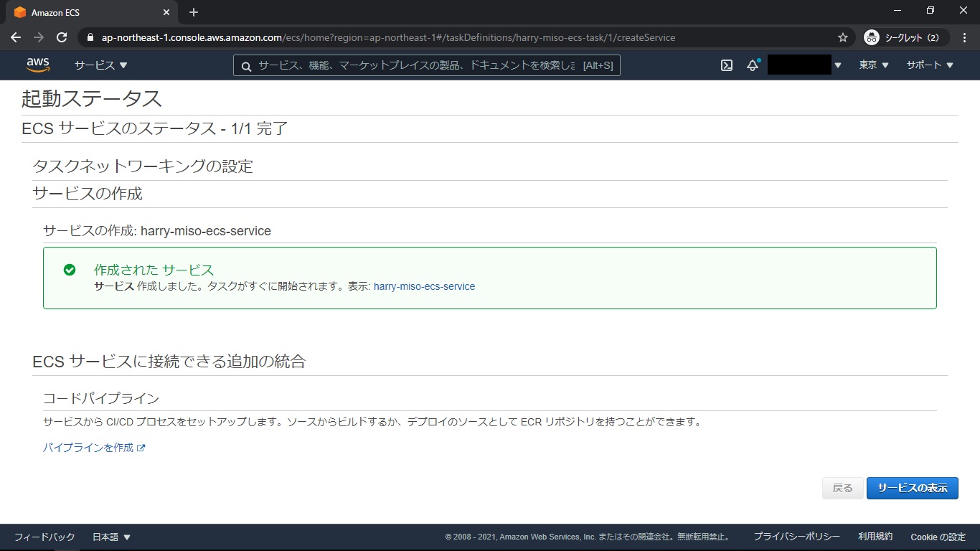Bookmark this page with star icon
The width and height of the screenshot is (980, 551).
pyautogui.click(x=843, y=37)
